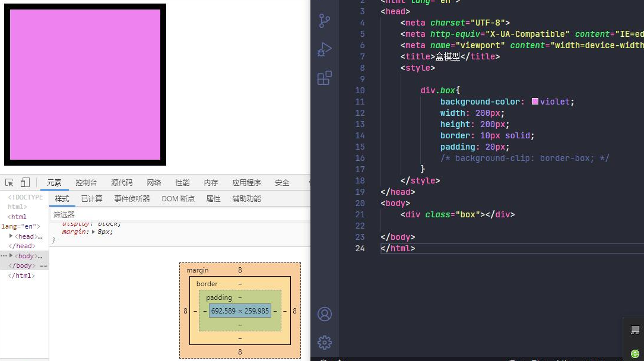Click the opening <style> tag on line 8
This screenshot has width=644, height=361.
tap(418, 68)
